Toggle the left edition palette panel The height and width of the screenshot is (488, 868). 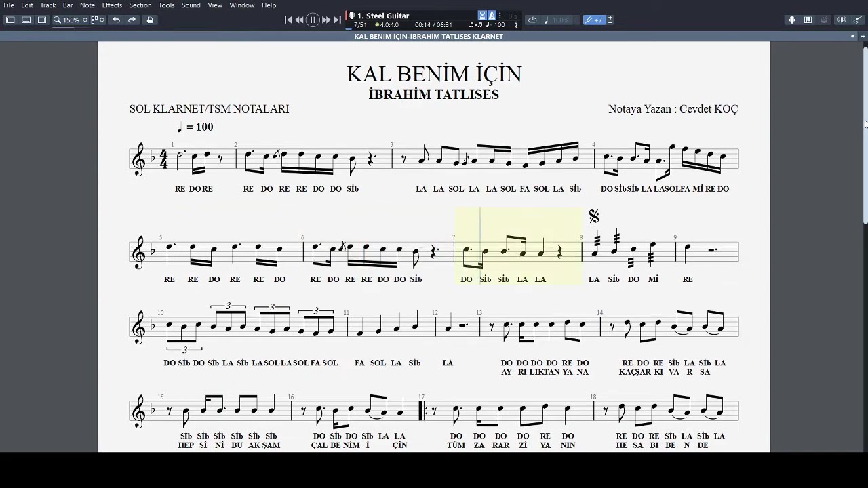click(10, 20)
